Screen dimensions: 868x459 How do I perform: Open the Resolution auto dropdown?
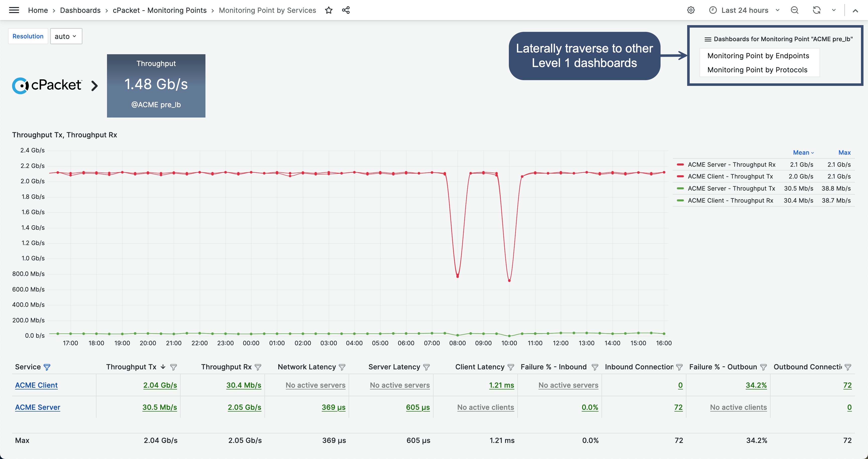click(x=66, y=36)
